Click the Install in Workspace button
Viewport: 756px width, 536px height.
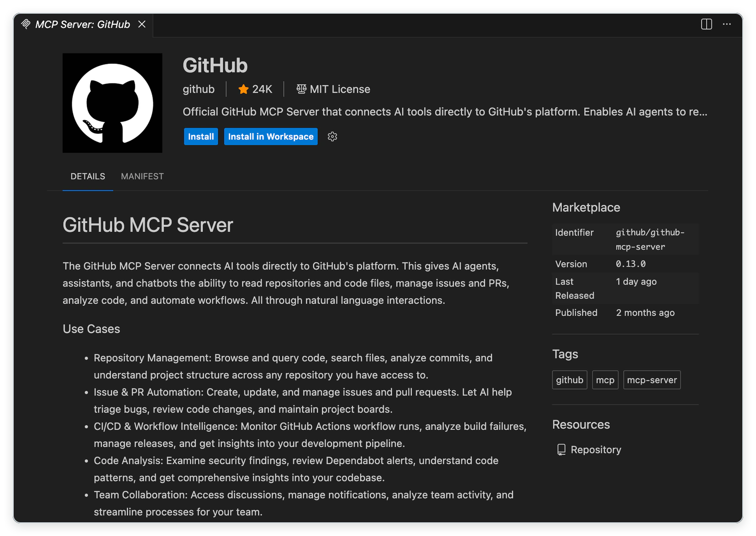[271, 136]
